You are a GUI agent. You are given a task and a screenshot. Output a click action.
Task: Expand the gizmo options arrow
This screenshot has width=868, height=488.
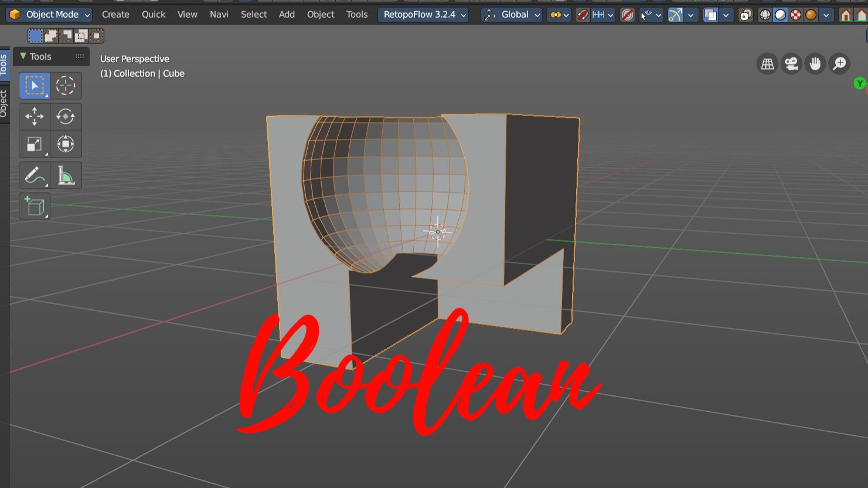click(692, 15)
